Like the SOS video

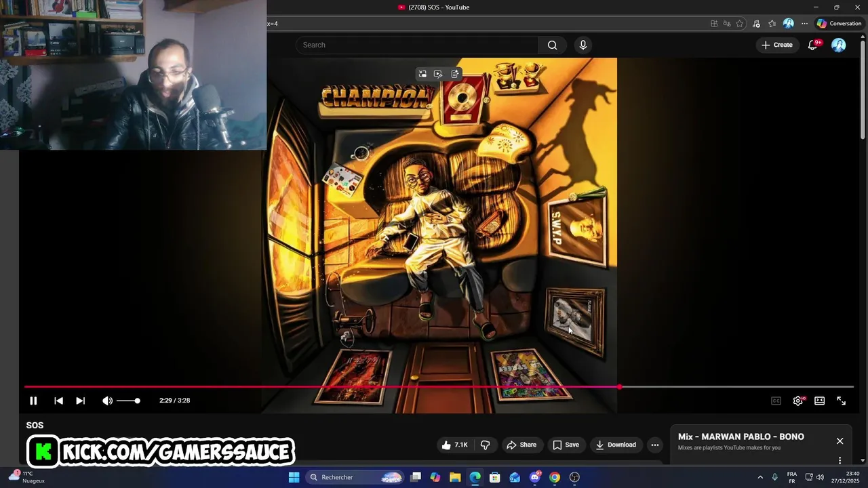point(454,445)
